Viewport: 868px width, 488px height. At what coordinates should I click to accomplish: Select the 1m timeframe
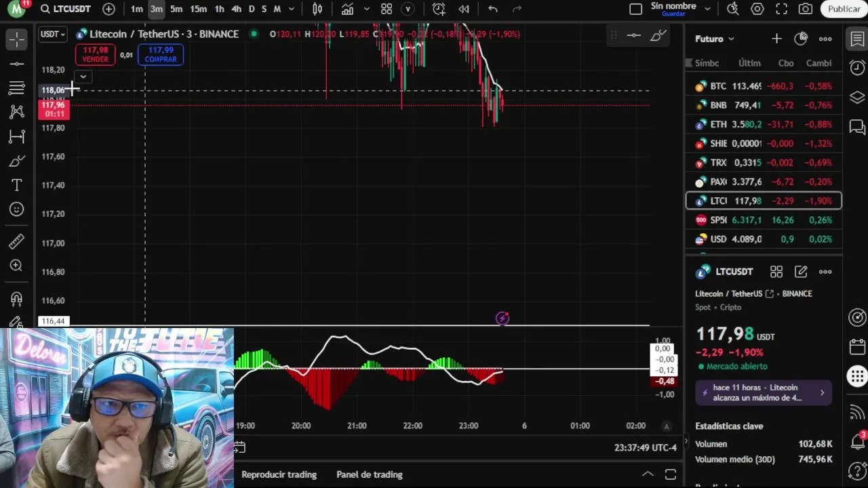pos(137,9)
